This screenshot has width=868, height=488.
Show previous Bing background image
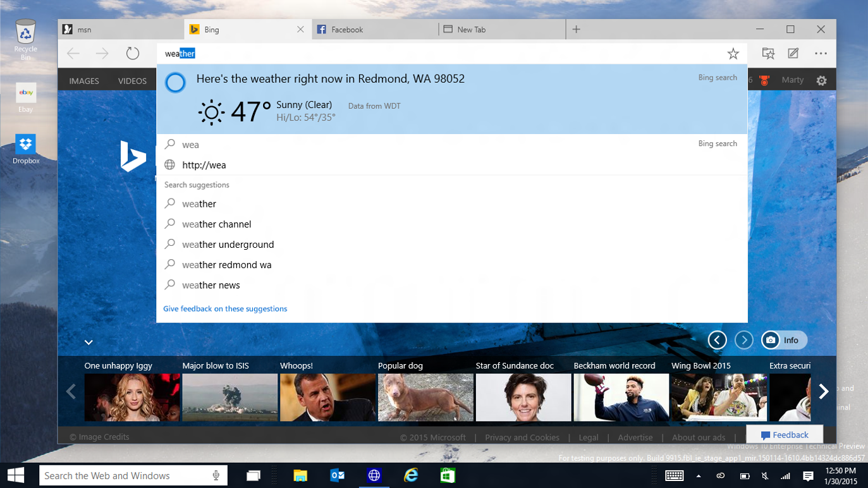(x=717, y=340)
